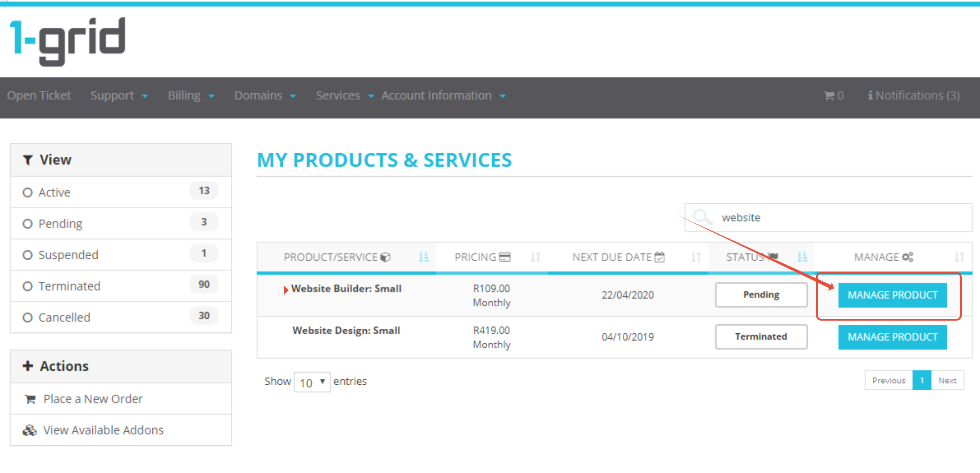This screenshot has height=473, width=980.
Task: Sort by Pricing column arrow
Action: coord(535,257)
